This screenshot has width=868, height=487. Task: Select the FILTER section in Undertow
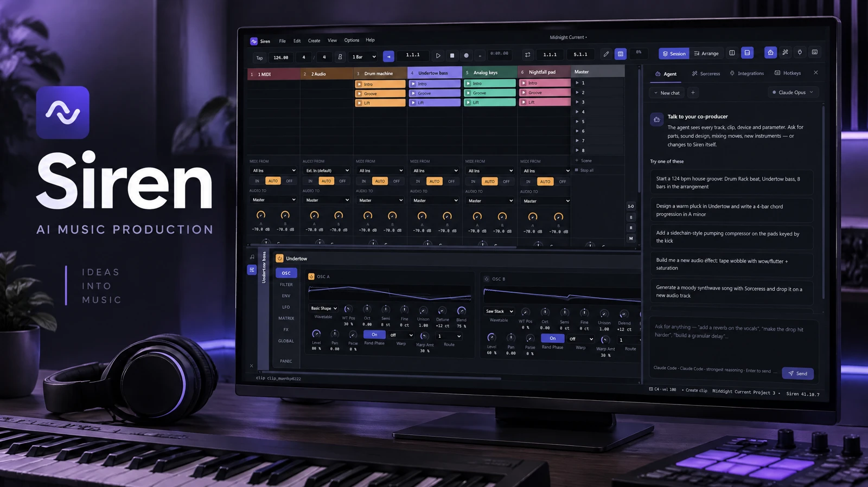tap(286, 285)
